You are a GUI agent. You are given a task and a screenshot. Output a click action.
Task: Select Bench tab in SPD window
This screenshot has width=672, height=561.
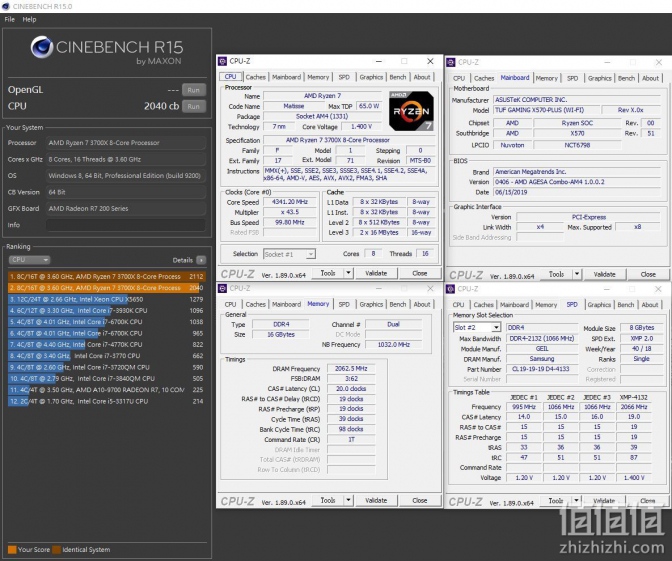[626, 305]
